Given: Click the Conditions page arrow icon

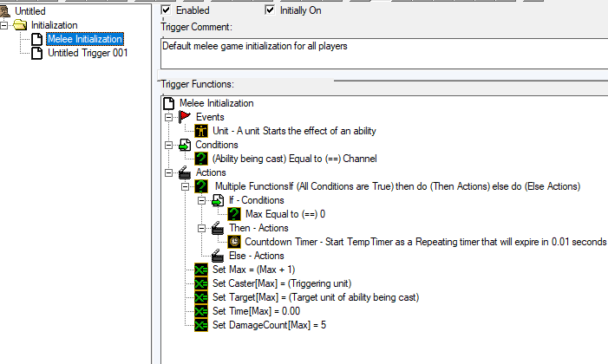Looking at the screenshot, I should 185,145.
